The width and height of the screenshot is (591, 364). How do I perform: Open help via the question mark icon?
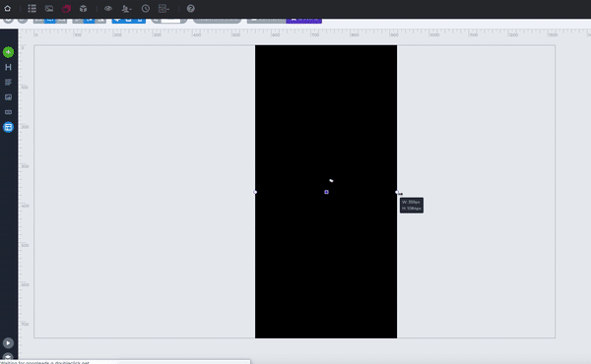coord(191,8)
